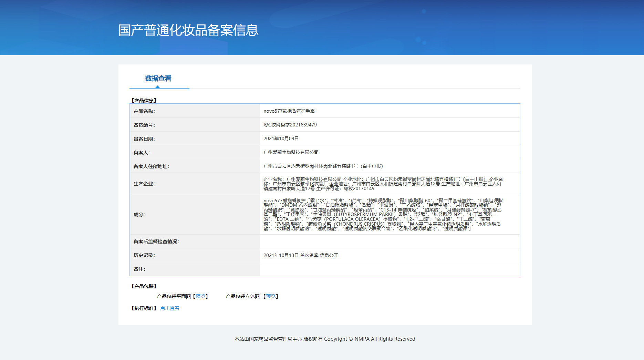Click the 备案后监督检查情况 row label
644x360 pixels.
156,241
